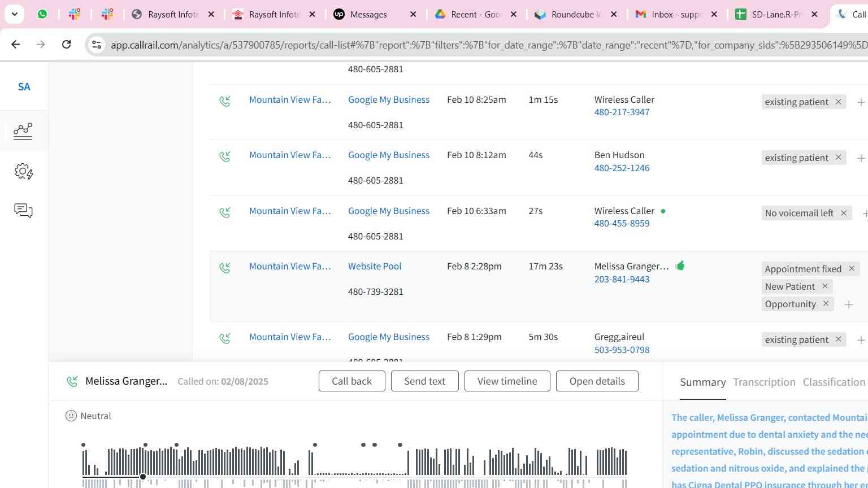Click the first highlight marker above waveform
The width and height of the screenshot is (868, 488).
click(x=83, y=445)
